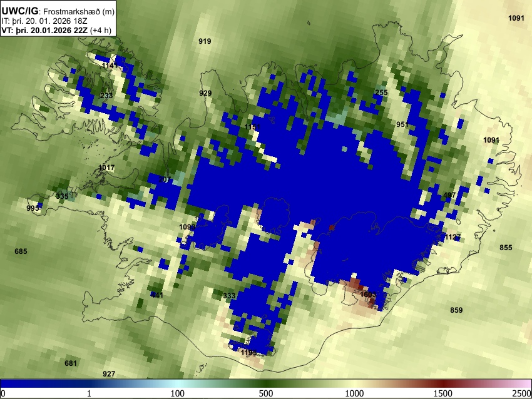Click the legend tick label 0

(3, 393)
